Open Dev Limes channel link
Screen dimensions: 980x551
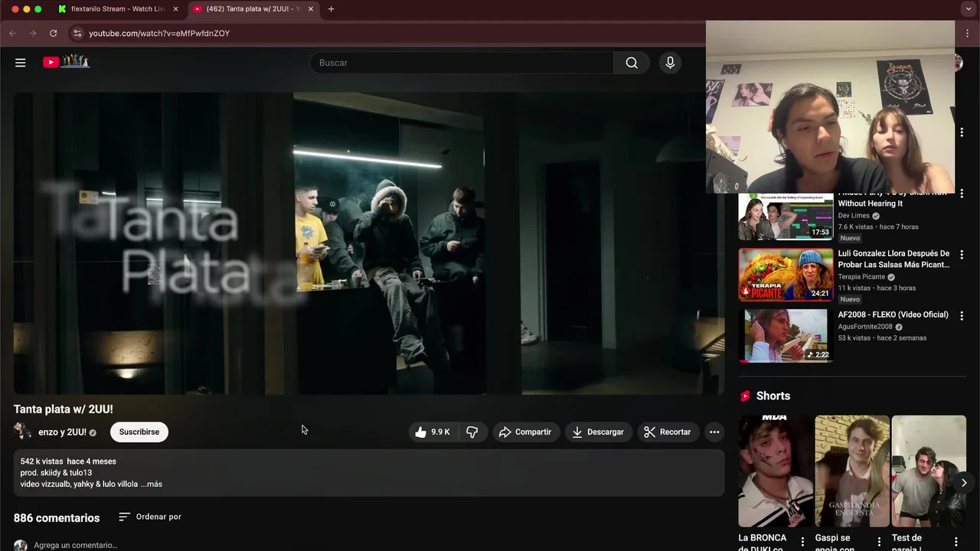[854, 216]
